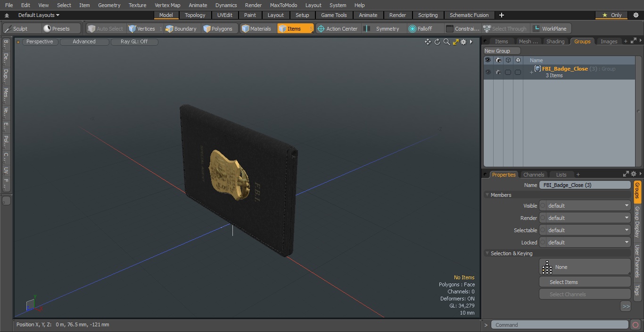Click the viewport move/pan icon
Viewport: 644px width, 332px height.
(x=428, y=42)
